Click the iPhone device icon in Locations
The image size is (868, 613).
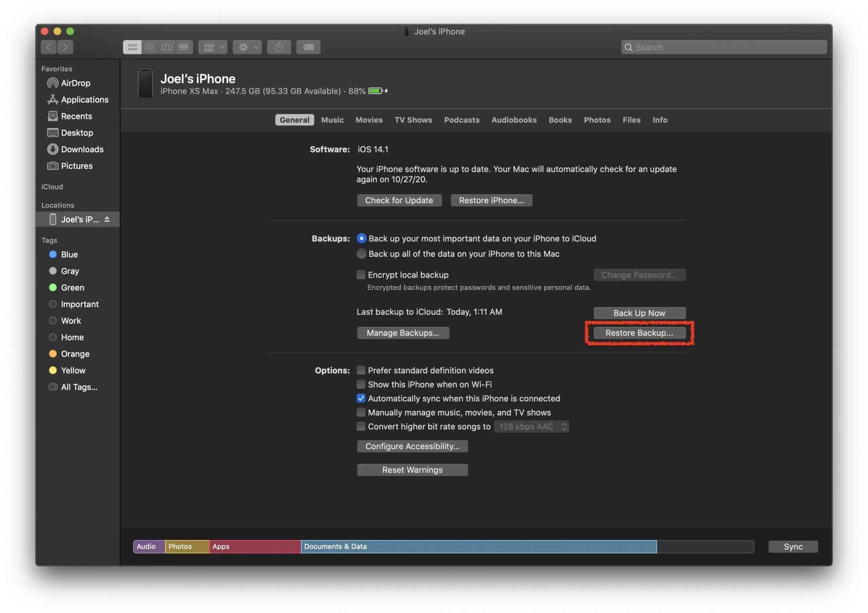(x=52, y=219)
